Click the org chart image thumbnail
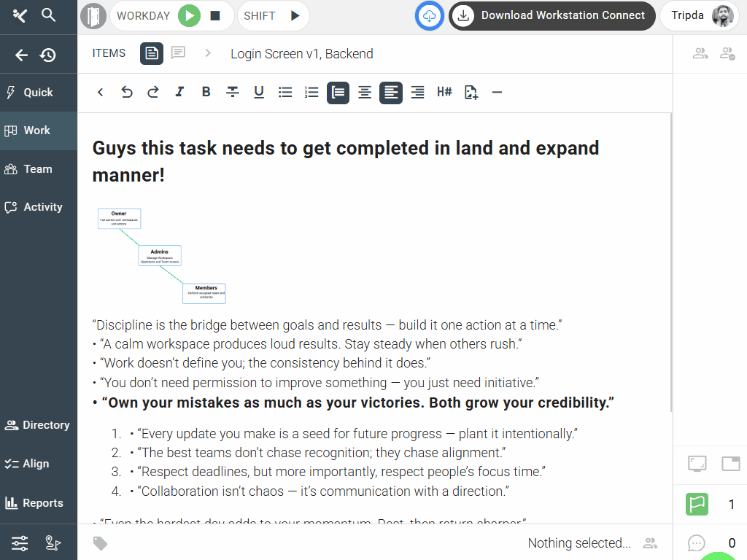 (162, 255)
